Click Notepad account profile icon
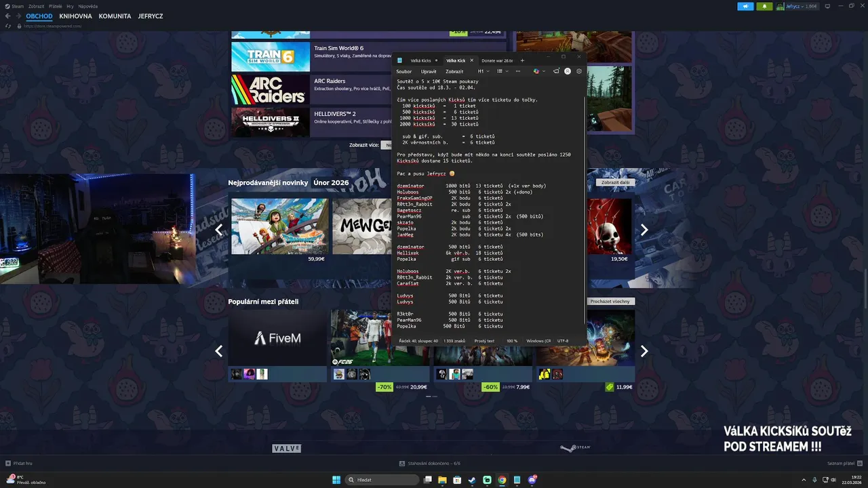Screen dimensions: 868x488 (568, 71)
